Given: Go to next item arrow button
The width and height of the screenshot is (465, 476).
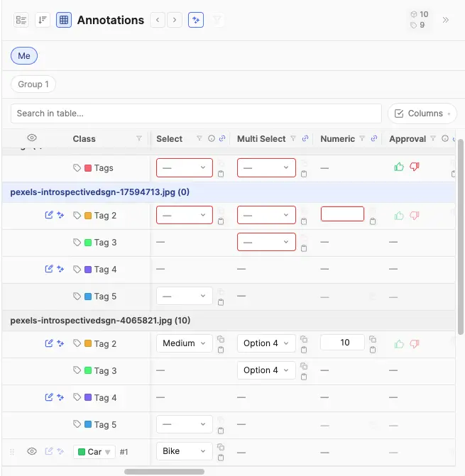Looking at the screenshot, I should (x=175, y=20).
